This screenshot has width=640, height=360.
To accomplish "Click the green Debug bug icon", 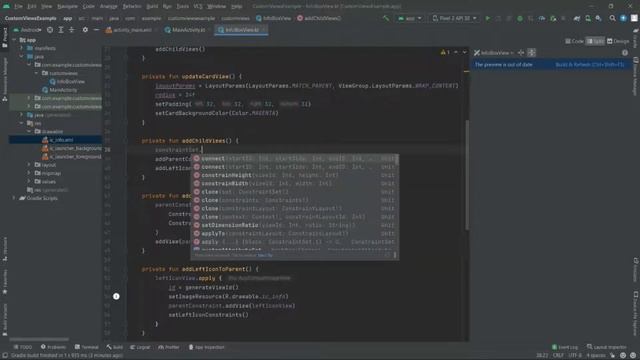I will click(520, 18).
